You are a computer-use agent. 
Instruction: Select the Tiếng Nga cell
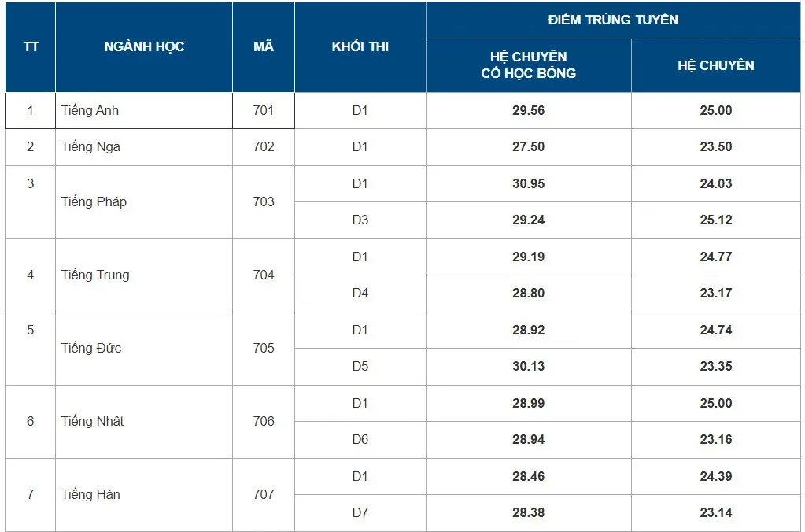point(144,147)
